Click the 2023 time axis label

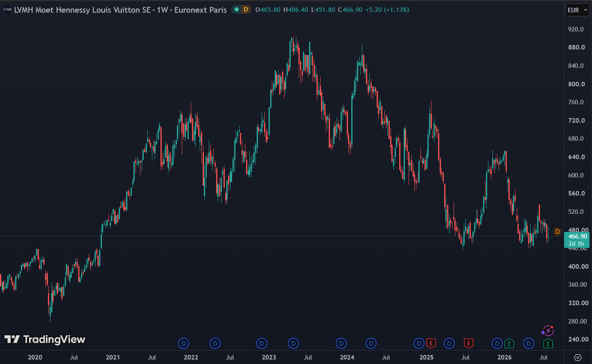point(269,357)
